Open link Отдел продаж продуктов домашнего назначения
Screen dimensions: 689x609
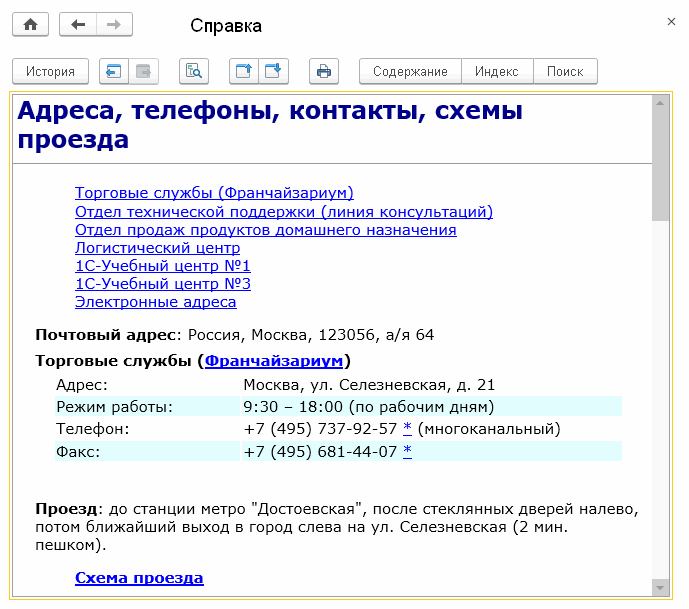265,230
